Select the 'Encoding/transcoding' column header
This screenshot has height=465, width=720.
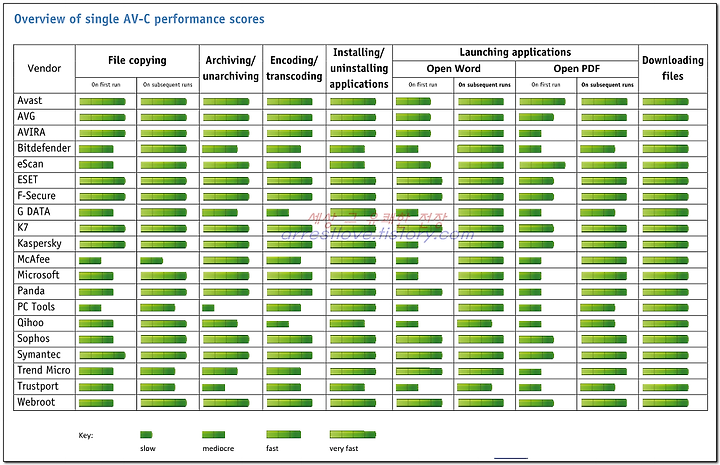coord(294,68)
